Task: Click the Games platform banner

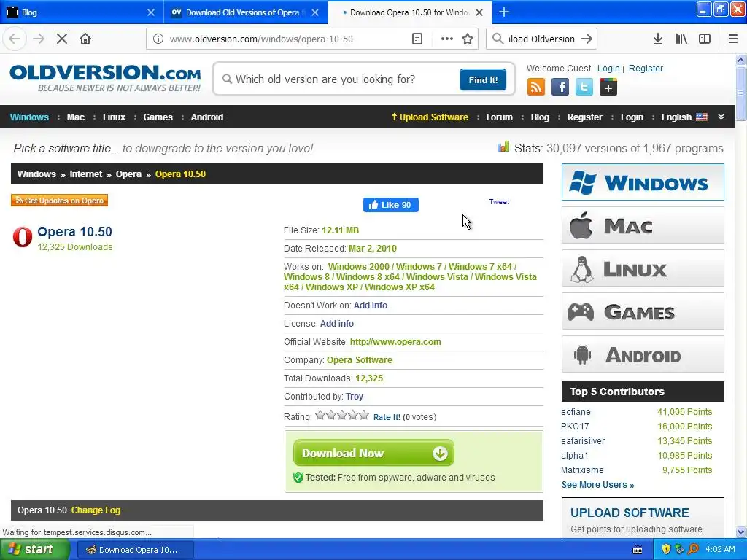Action: point(643,311)
